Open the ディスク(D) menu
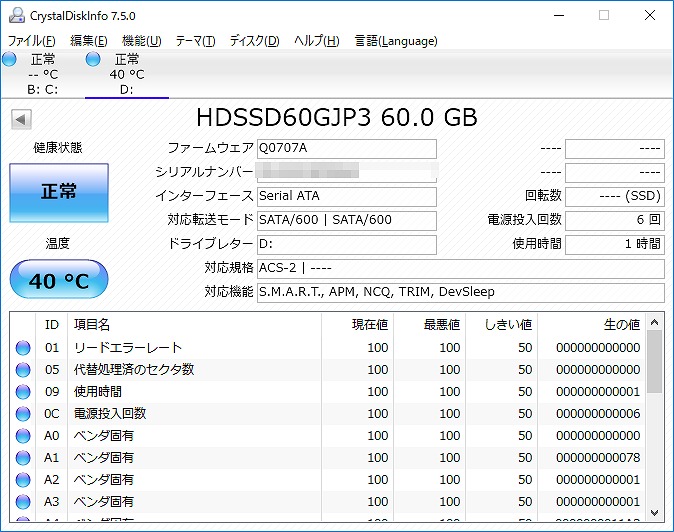The width and height of the screenshot is (674, 532). 254,41
